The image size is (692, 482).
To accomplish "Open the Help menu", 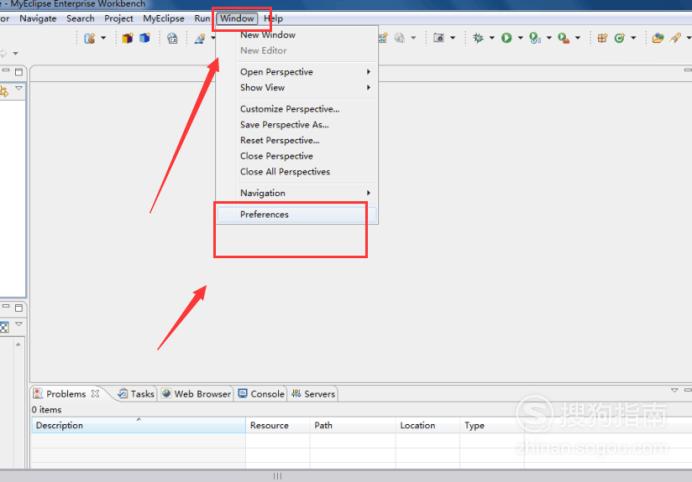I will (273, 19).
